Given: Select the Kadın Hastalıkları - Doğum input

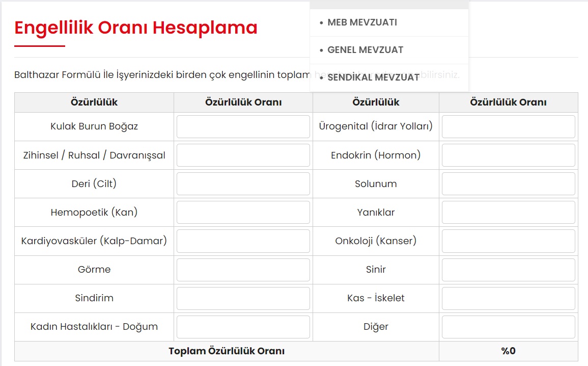Looking at the screenshot, I should [243, 327].
